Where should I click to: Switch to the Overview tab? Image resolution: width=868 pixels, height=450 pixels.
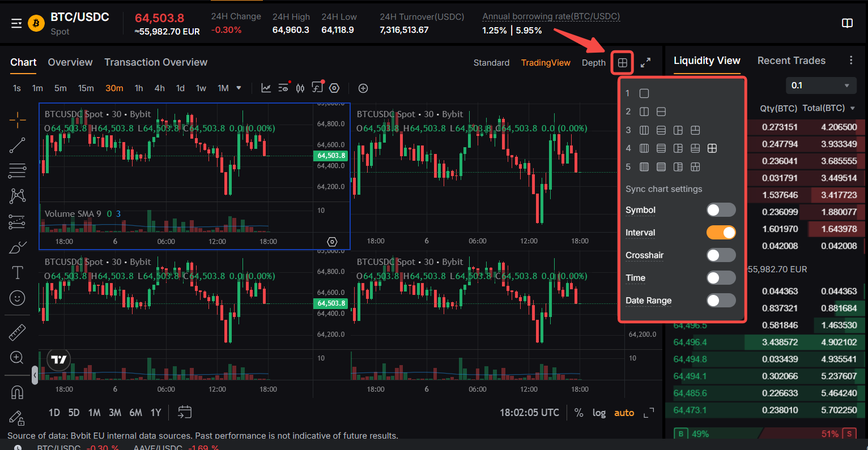pos(70,62)
